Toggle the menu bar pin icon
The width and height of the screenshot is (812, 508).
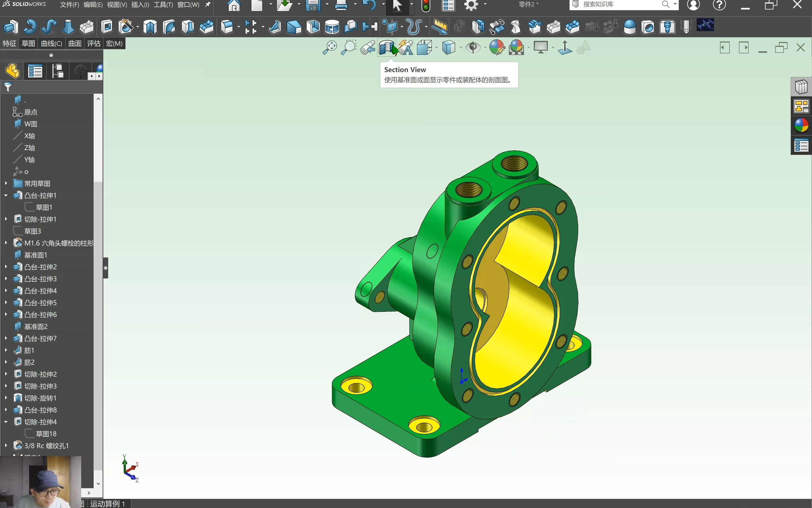click(x=208, y=5)
